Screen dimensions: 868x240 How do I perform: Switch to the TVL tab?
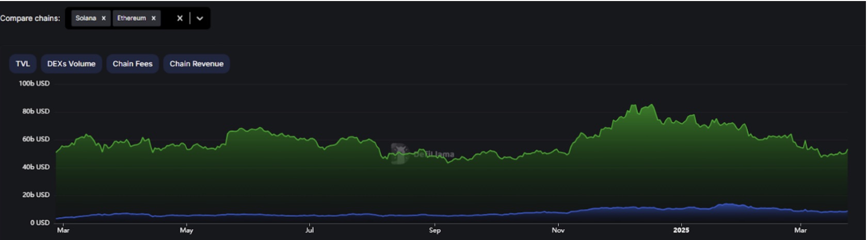click(23, 64)
